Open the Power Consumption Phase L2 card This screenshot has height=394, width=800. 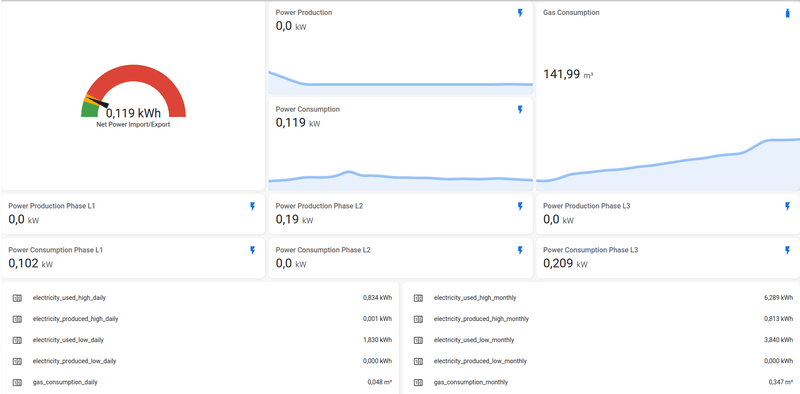point(401,258)
